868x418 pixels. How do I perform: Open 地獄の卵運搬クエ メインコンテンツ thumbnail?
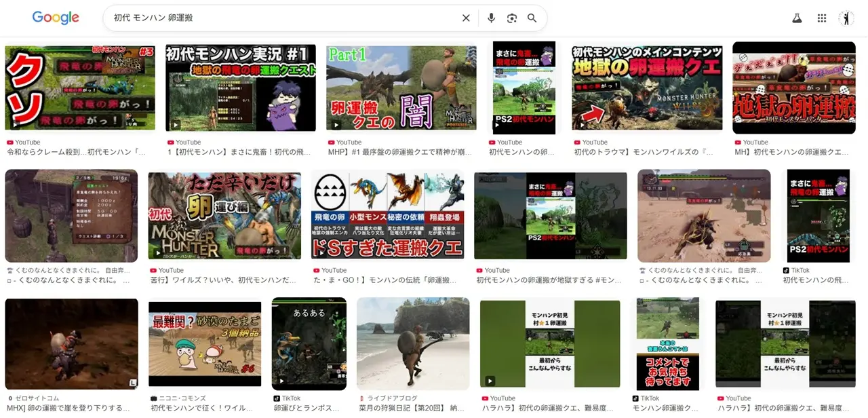coord(647,88)
